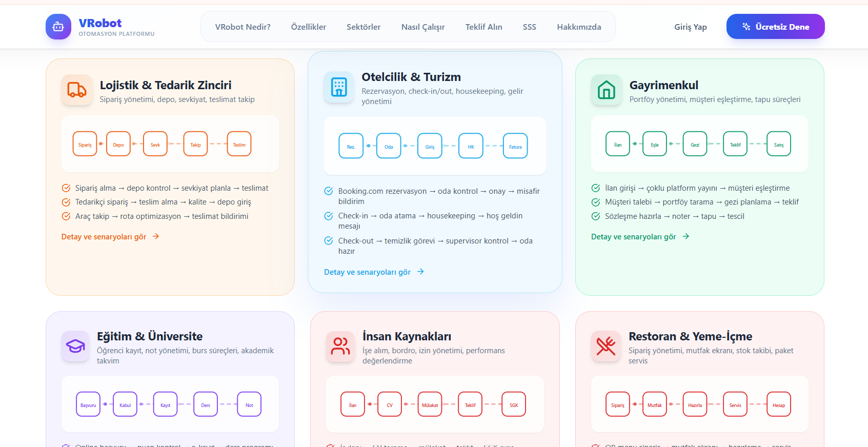Screen dimensions: 868x447
Task: Open Lojistik Detay ve senaryoları gör link
Action: pos(110,237)
